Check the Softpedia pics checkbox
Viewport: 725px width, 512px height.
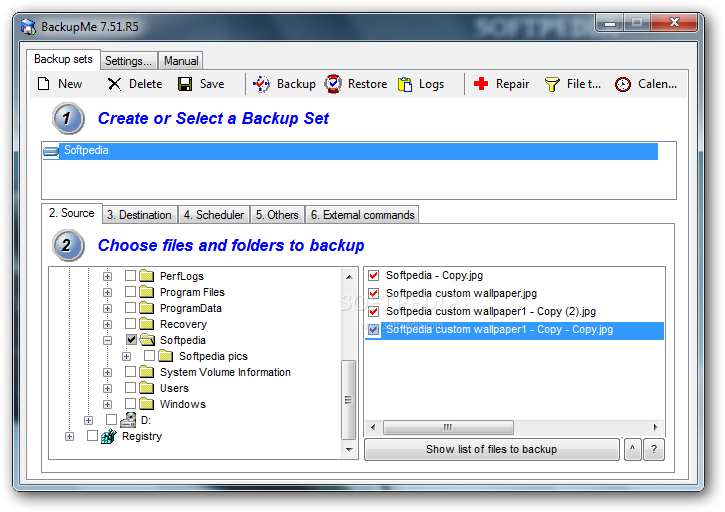149,356
